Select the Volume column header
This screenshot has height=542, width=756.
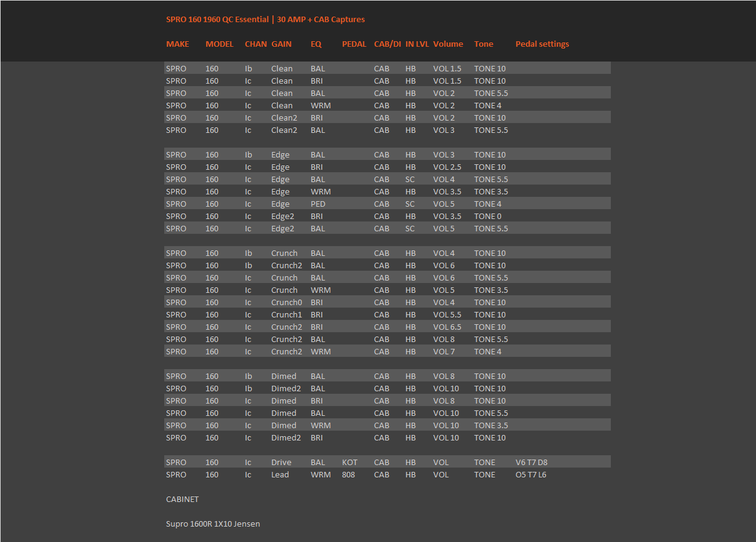(x=448, y=44)
